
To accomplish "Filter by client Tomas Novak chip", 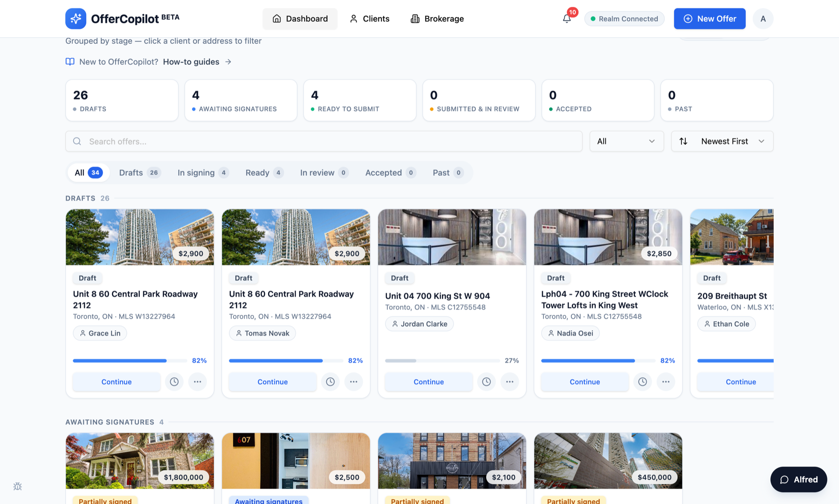I will pos(262,333).
